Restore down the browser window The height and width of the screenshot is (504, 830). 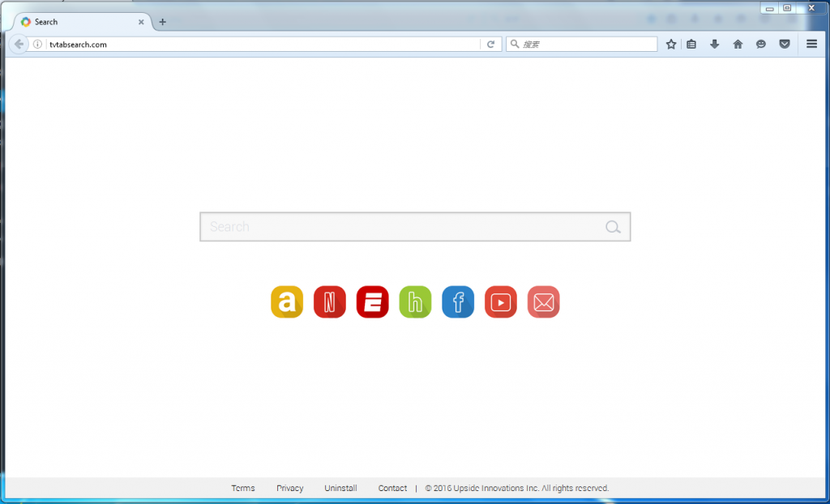coord(787,8)
